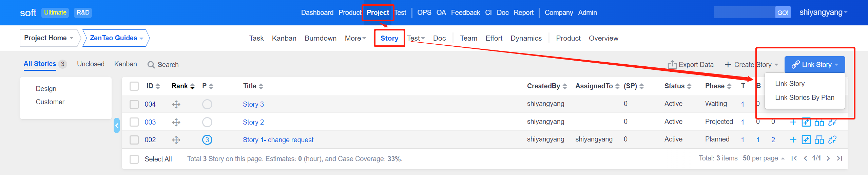
Task: Click the add-task plus icon for Story 1
Action: coord(793,140)
